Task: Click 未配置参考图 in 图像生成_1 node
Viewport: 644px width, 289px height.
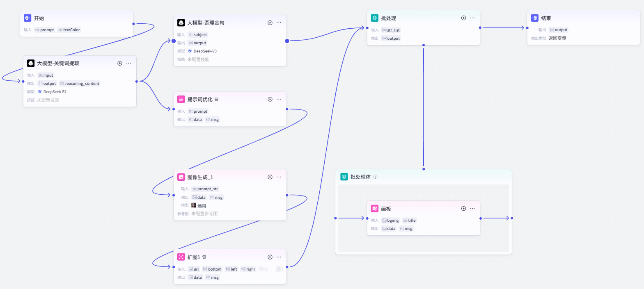Action: pyautogui.click(x=204, y=214)
